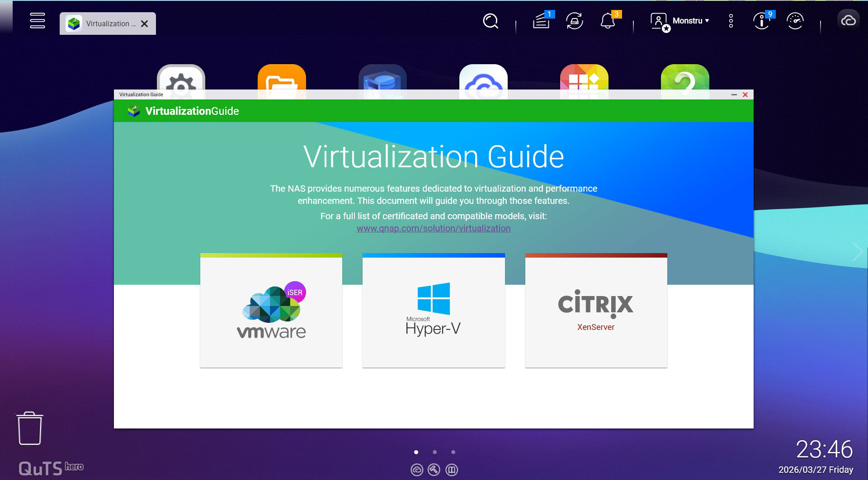Go to the second desktop page dot
868x480 pixels.
pyautogui.click(x=434, y=452)
